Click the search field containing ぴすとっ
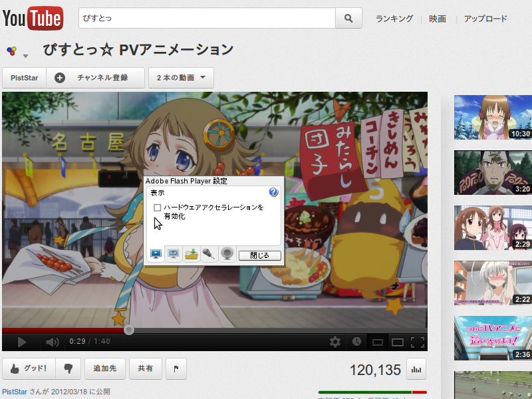The width and height of the screenshot is (532, 399). point(206,19)
